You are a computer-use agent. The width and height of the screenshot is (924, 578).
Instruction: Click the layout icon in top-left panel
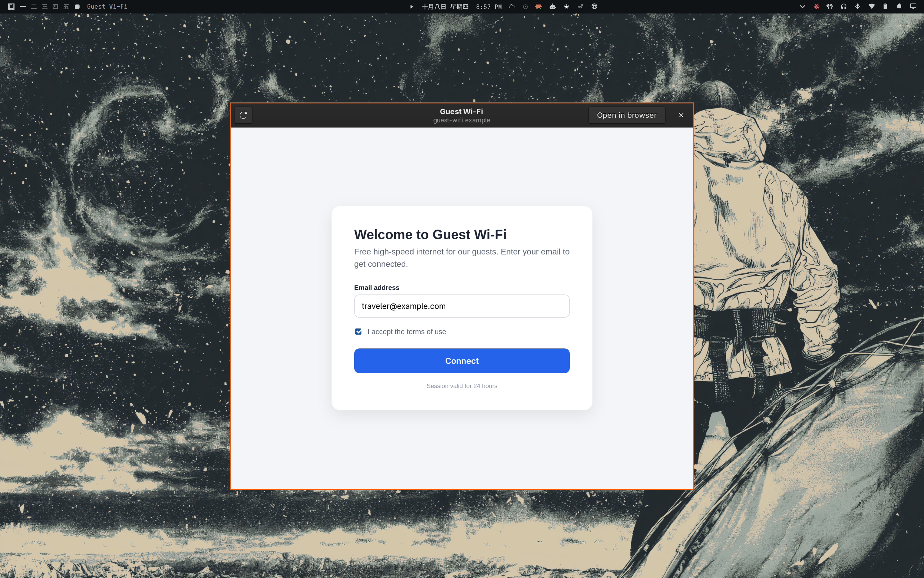[12, 6]
